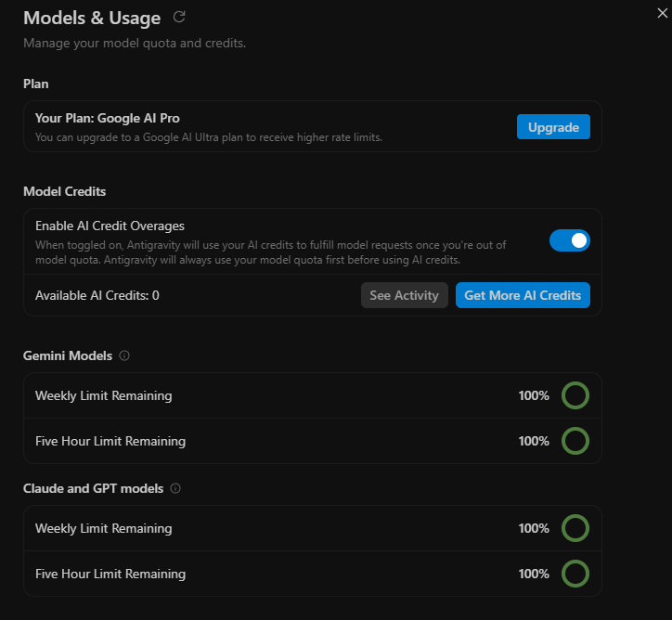
Task: Click Gemini 'Five Hour Limit Remaining' label
Action: pyautogui.click(x=110, y=441)
